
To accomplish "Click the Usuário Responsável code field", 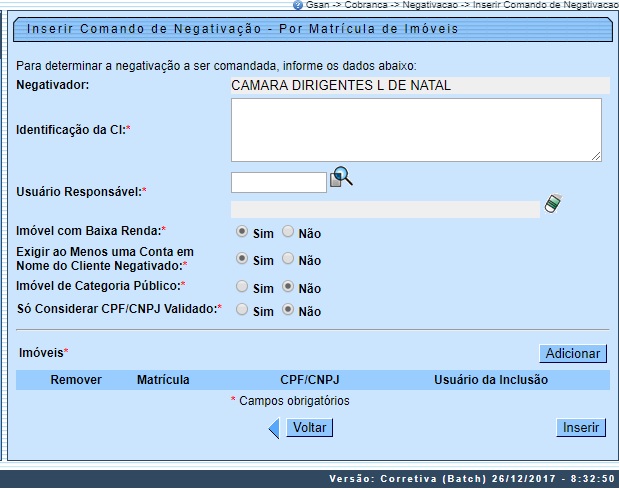I will (x=279, y=182).
